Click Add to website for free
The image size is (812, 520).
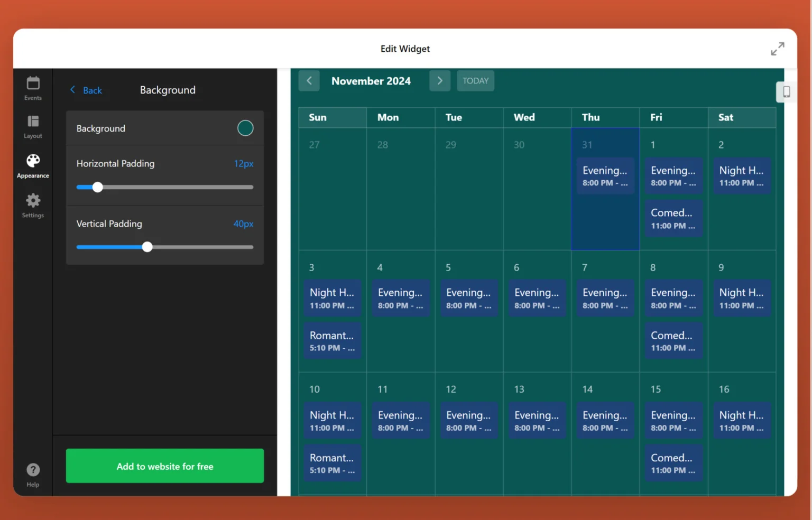click(x=165, y=466)
